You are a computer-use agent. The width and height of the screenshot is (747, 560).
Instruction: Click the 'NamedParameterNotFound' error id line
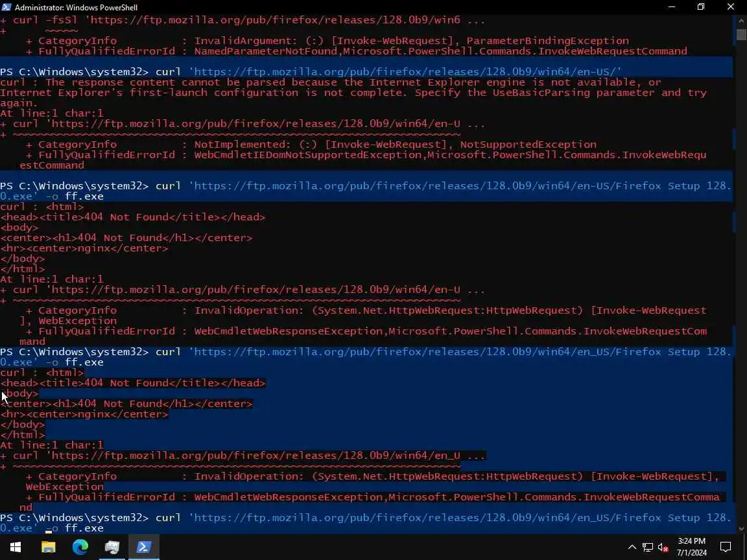[357, 51]
